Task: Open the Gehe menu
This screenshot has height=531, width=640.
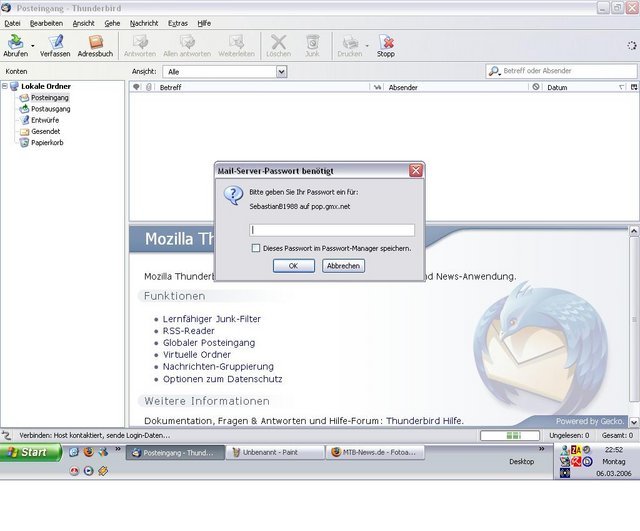Action: click(112, 23)
